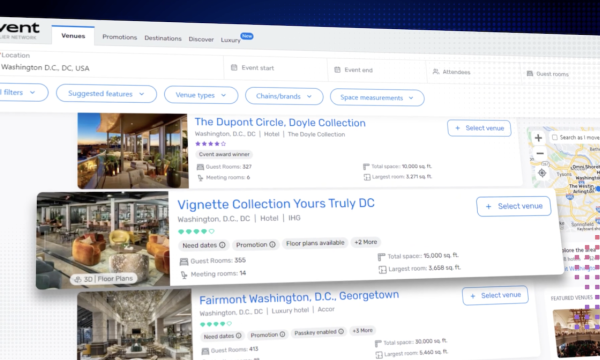
Task: Click the Fairmont venue photo
Action: (x=135, y=325)
